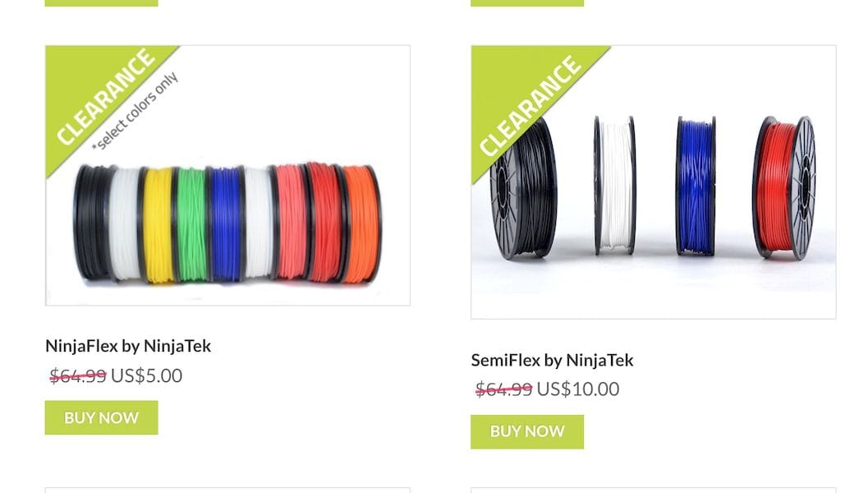Click the orange NinjaFlex filament spool
Viewport: 868px width, 493px height.
(x=361, y=223)
